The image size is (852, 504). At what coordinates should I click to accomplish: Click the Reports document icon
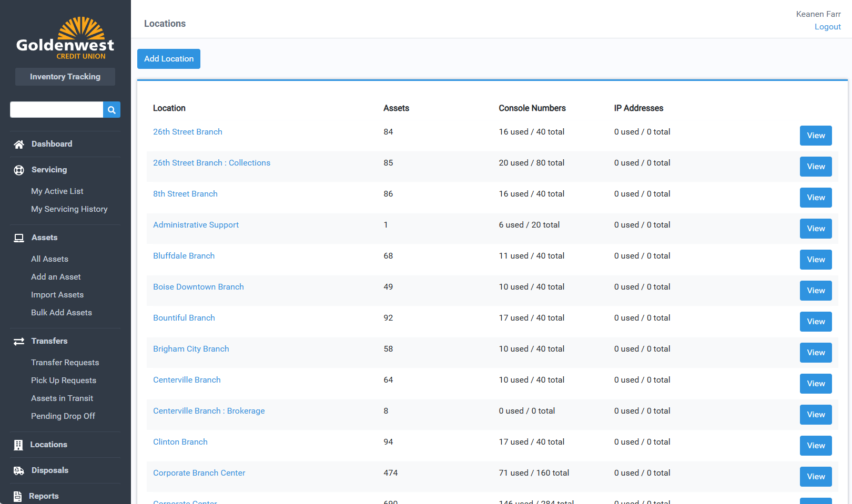18,496
